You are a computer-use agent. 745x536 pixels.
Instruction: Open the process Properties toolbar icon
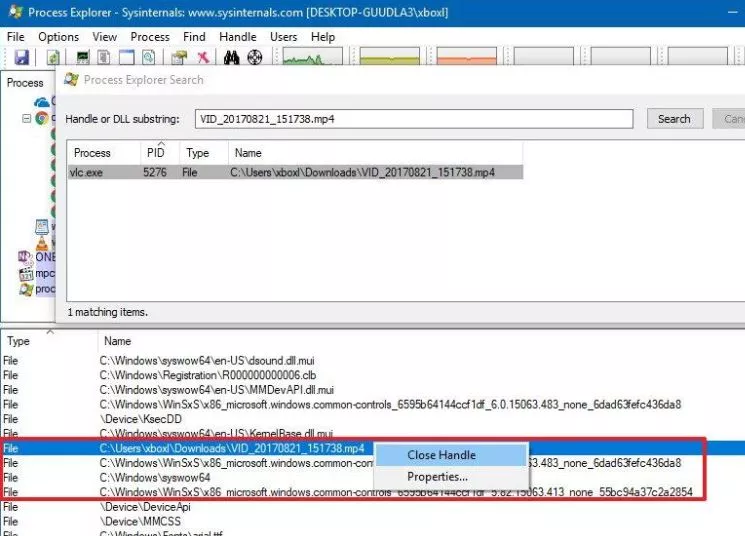tap(179, 57)
